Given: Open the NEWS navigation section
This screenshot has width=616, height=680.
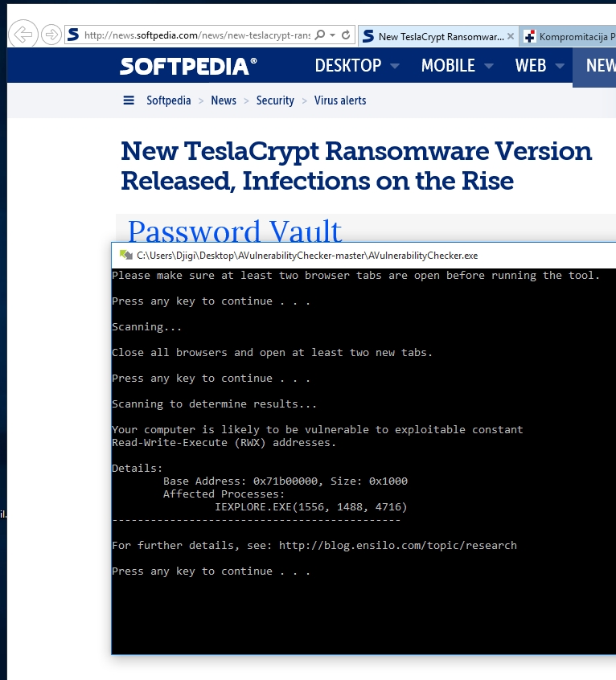Looking at the screenshot, I should coord(595,68).
